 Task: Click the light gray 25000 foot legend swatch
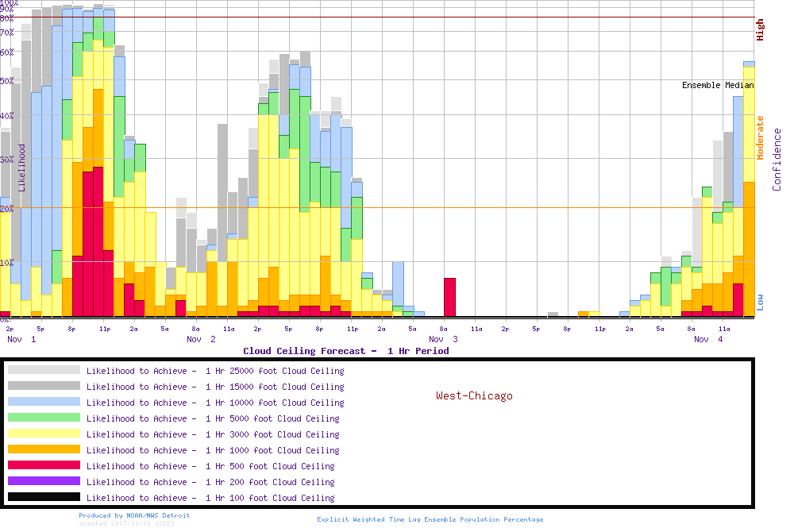pyautogui.click(x=44, y=370)
